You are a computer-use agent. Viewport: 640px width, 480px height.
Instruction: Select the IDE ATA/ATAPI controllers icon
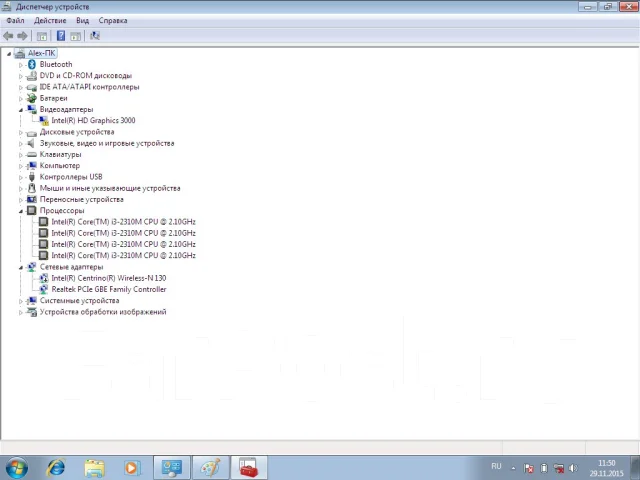32,87
